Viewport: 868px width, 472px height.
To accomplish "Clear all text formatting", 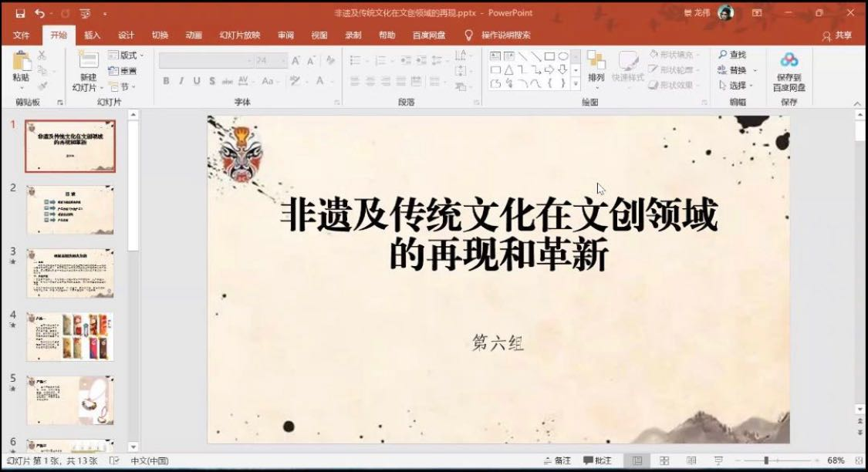I will click(330, 60).
